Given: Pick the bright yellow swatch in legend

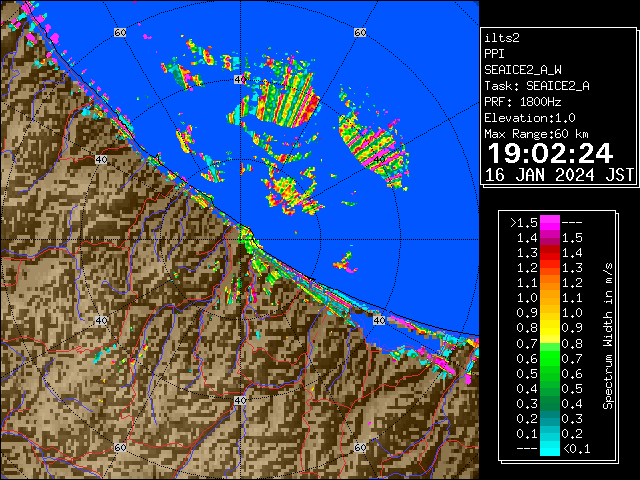Looking at the screenshot, I should 550,329.
